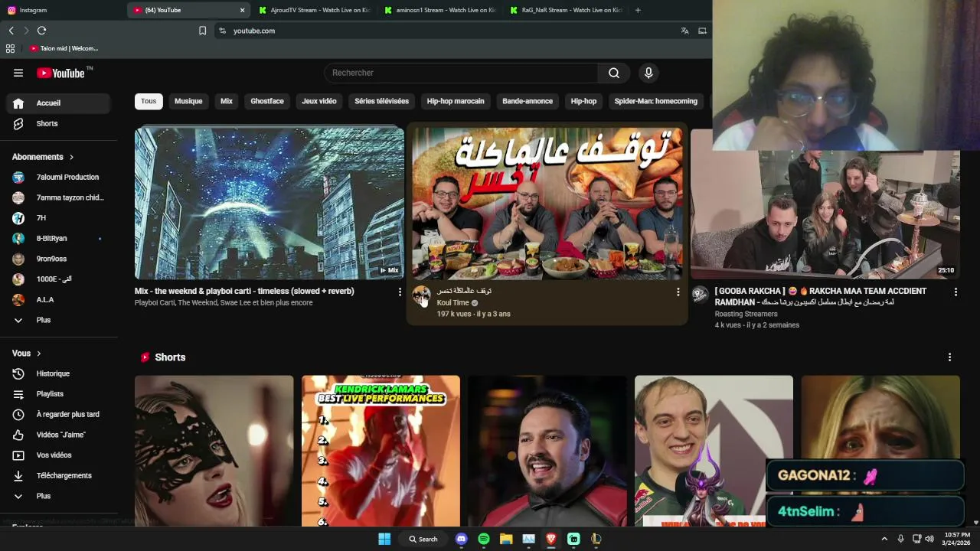Open more options for GOOBA RAKCHA video
Screen dimensions: 980x551
(x=955, y=292)
